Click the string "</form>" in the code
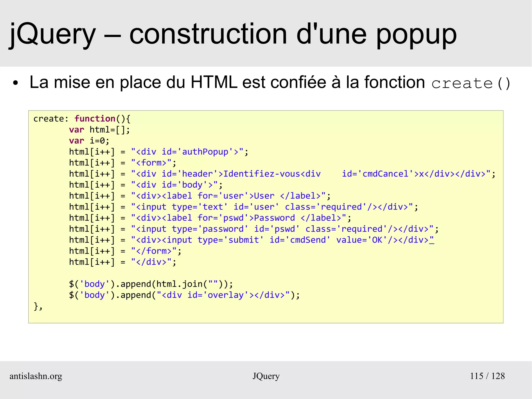 (x=154, y=251)
